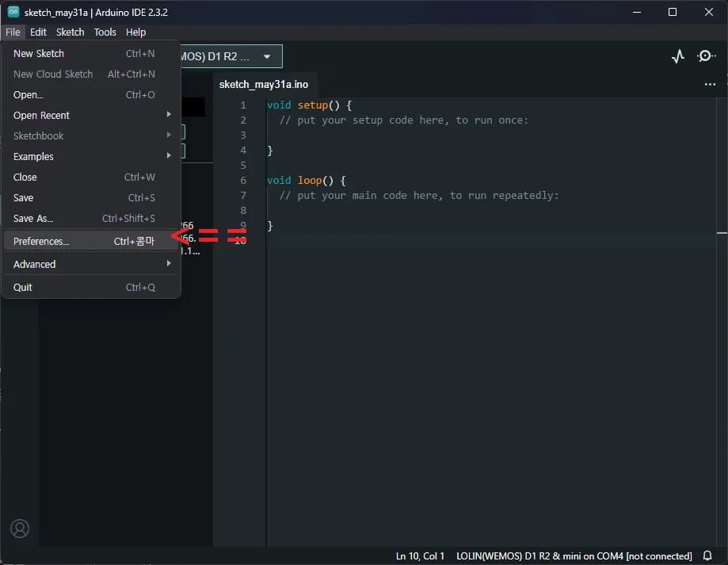
Task: Open the Edit menu
Action: tap(38, 32)
